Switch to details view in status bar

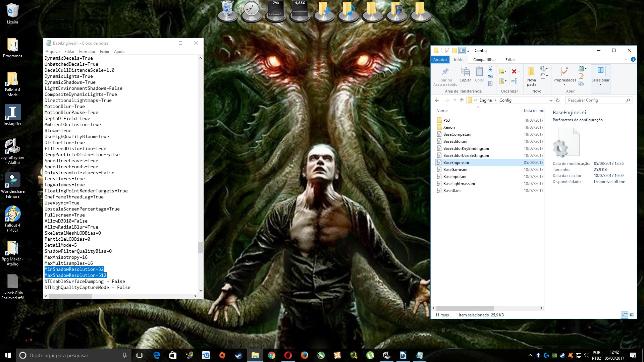[x=625, y=315]
